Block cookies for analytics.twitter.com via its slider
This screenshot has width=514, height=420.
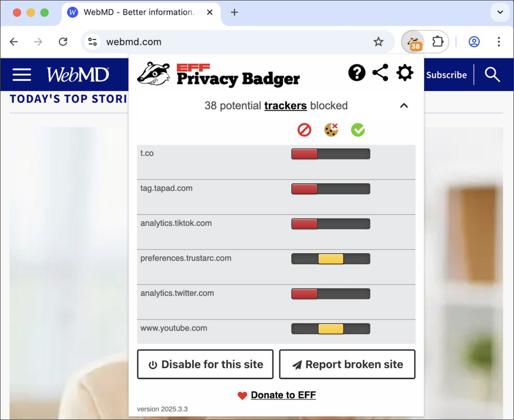(x=331, y=293)
